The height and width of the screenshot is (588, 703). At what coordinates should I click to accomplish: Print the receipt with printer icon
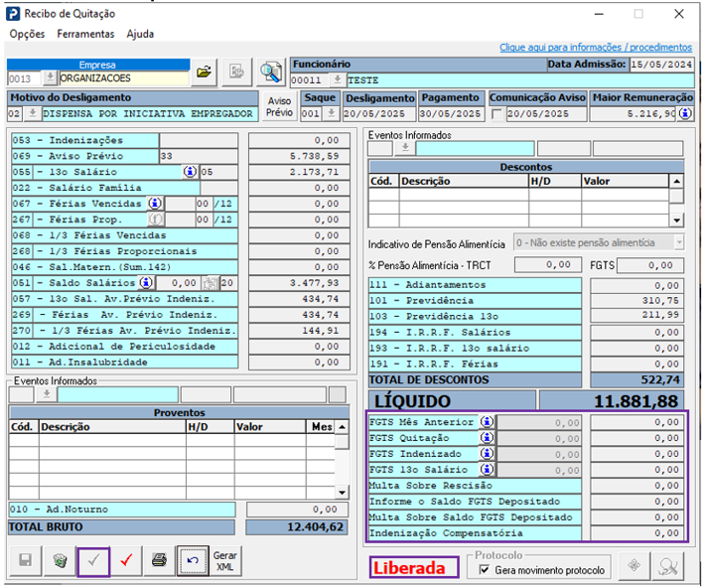159,560
